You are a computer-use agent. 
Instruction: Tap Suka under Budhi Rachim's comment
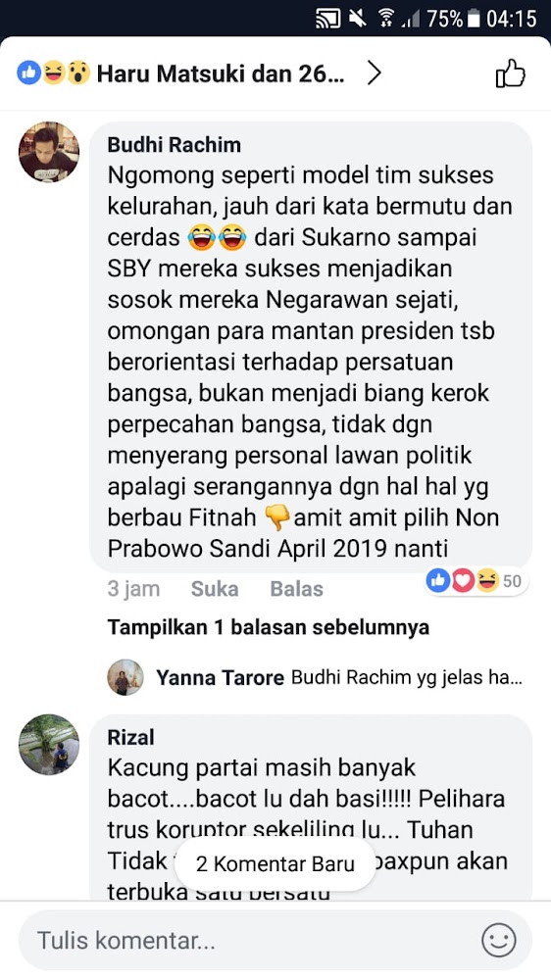[215, 589]
